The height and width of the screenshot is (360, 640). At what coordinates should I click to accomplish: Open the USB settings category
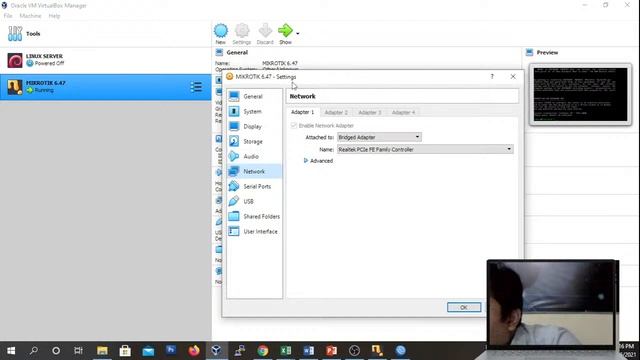254,202
